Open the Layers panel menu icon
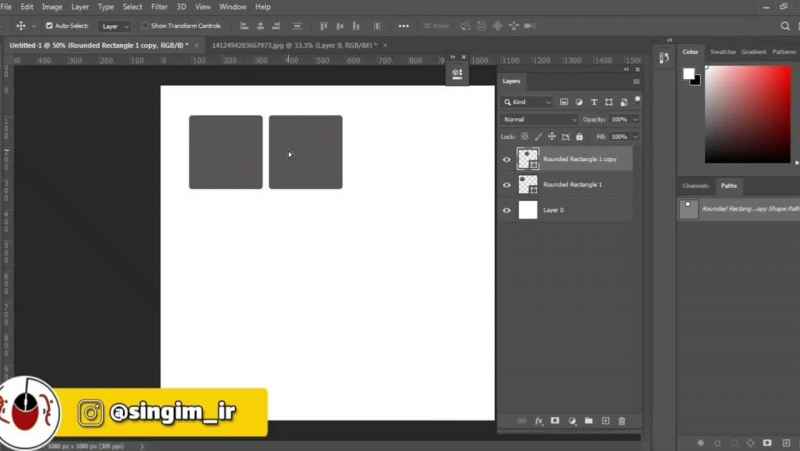This screenshot has width=800, height=451. (x=636, y=81)
